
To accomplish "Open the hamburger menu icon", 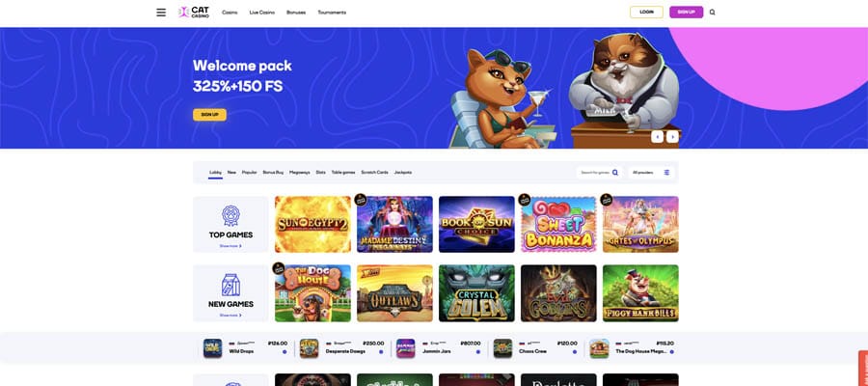I will coord(161,13).
